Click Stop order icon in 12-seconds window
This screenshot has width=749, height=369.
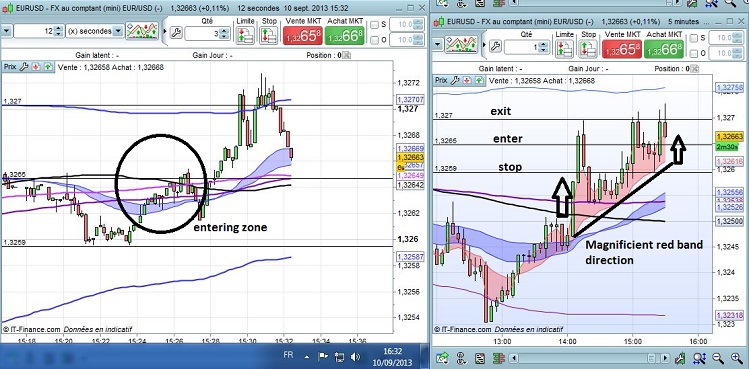coord(269,35)
